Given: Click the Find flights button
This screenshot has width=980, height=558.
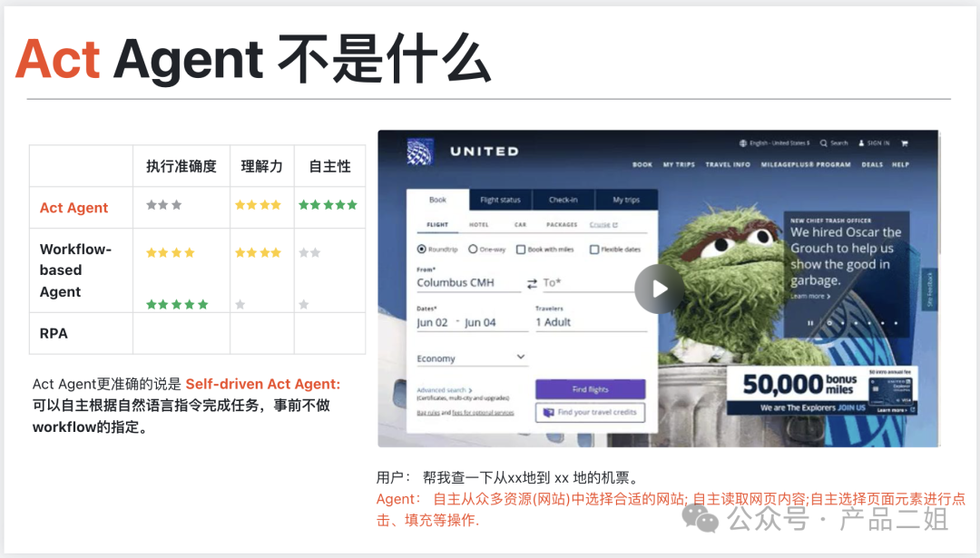Looking at the screenshot, I should pyautogui.click(x=590, y=389).
